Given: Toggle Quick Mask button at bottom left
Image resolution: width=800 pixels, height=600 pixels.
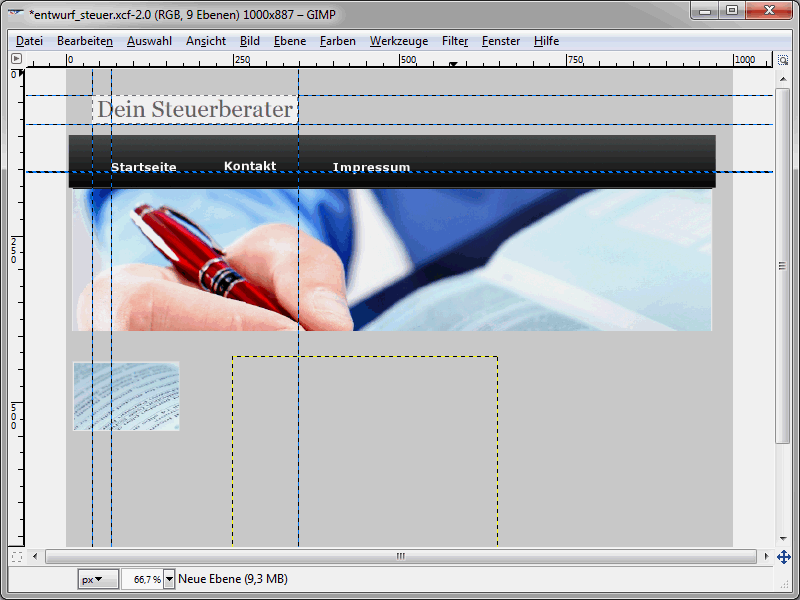Looking at the screenshot, I should pyautogui.click(x=16, y=557).
